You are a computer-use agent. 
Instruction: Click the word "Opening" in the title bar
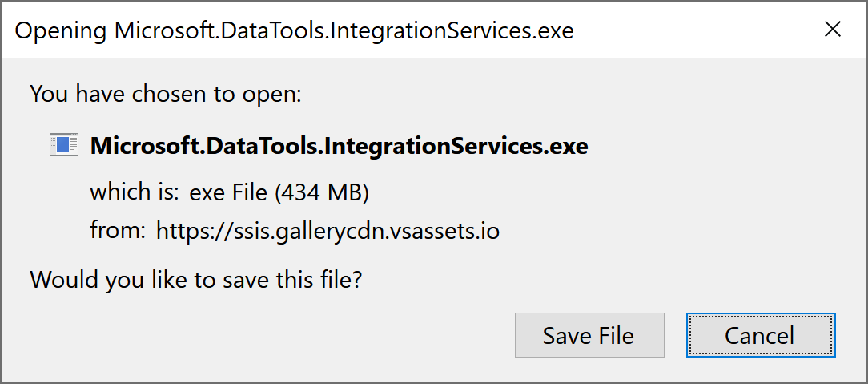62,31
